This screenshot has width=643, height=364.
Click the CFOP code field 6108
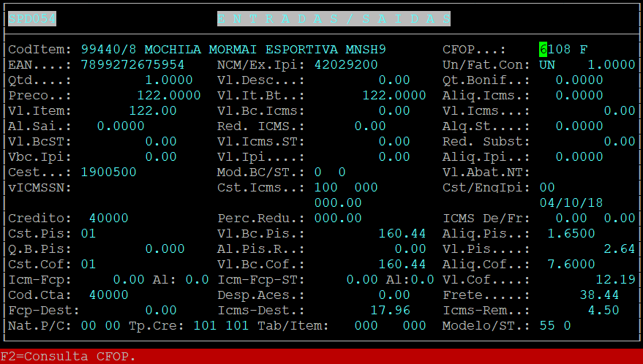(558, 50)
